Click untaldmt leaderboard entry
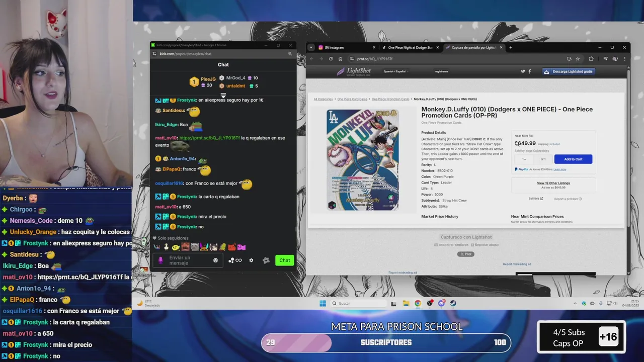The image size is (644, 362). coord(238,86)
